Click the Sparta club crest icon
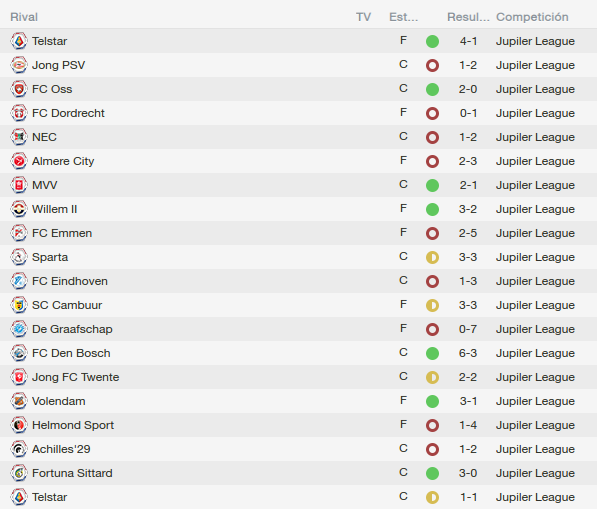597x509 pixels. click(x=19, y=257)
